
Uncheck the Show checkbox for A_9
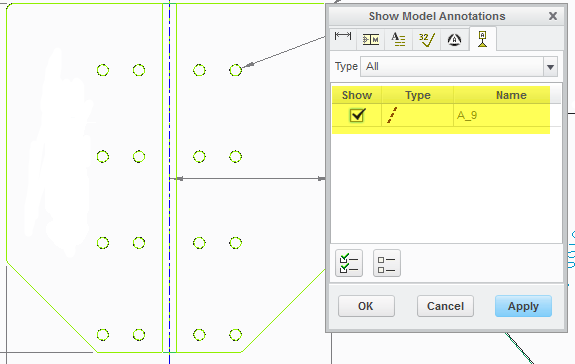tap(357, 115)
